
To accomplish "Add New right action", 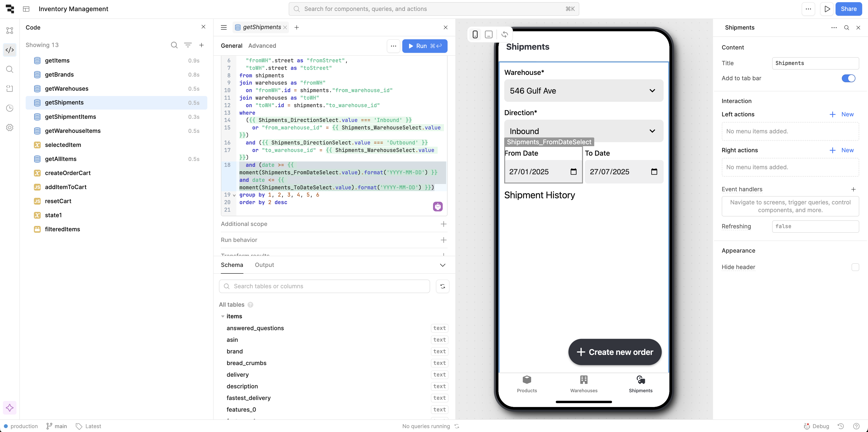I will coord(841,150).
